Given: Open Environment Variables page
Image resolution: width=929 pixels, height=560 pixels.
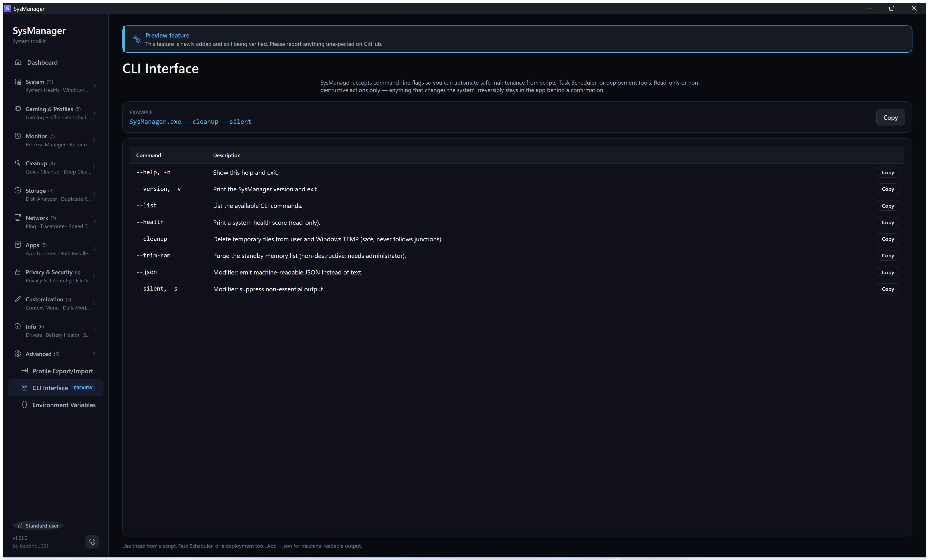Looking at the screenshot, I should click(56, 405).
